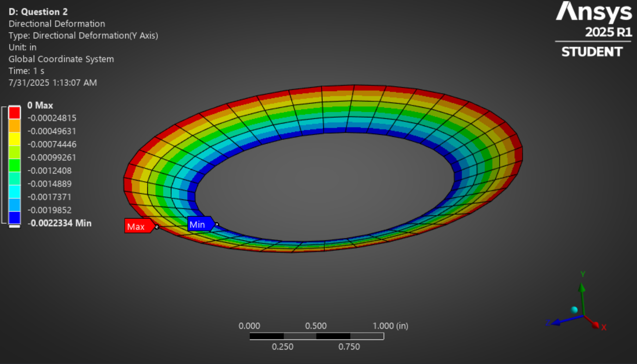This screenshot has width=637, height=364.
Task: Click legend value -0.00049631
Action: pos(52,131)
